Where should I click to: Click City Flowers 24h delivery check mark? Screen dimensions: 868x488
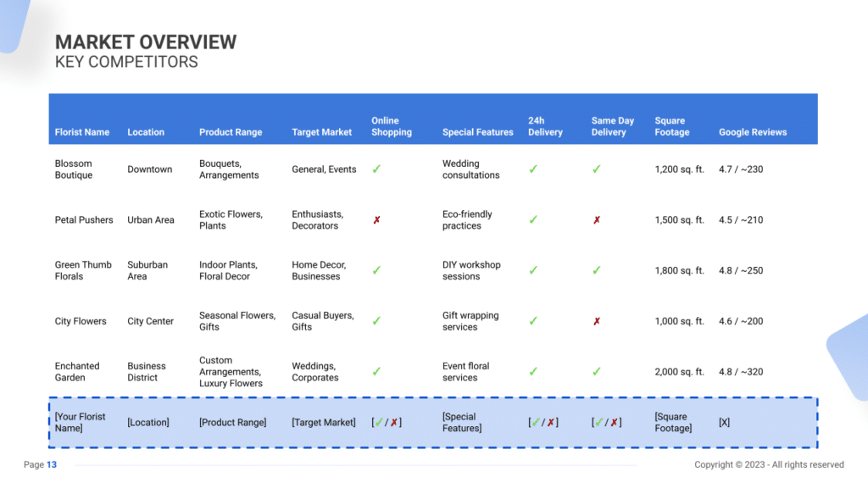tap(533, 321)
